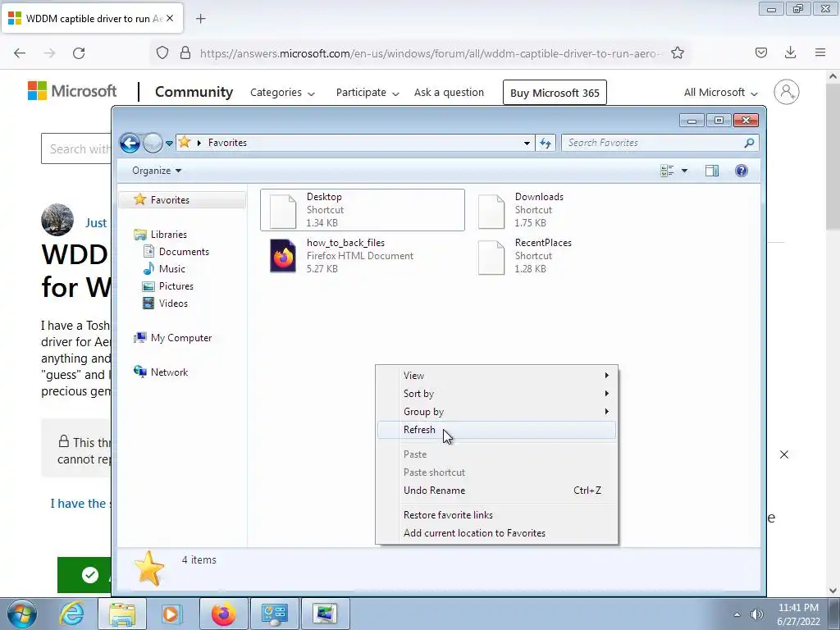Open Windows Explorer taskbar button
The image size is (840, 630).
click(x=121, y=614)
